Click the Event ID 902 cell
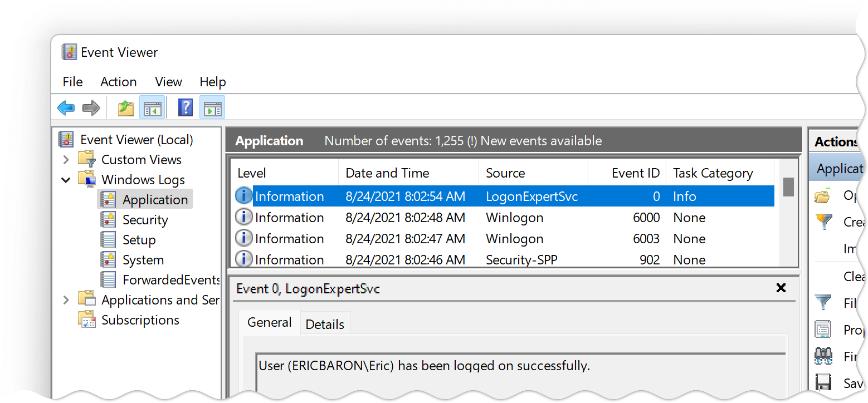Image resolution: width=868 pixels, height=403 pixels. [x=650, y=259]
